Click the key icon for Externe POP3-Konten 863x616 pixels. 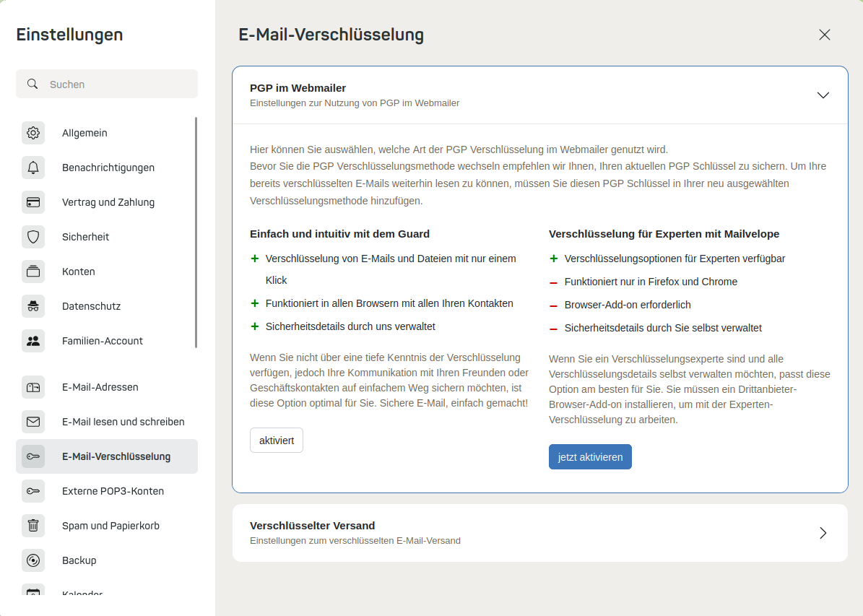[33, 491]
